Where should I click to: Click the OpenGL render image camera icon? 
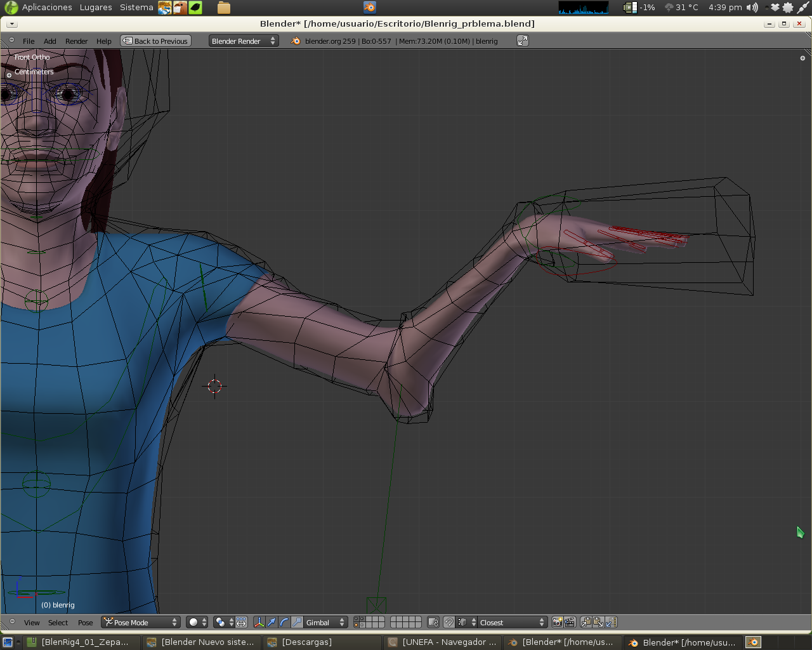(557, 622)
